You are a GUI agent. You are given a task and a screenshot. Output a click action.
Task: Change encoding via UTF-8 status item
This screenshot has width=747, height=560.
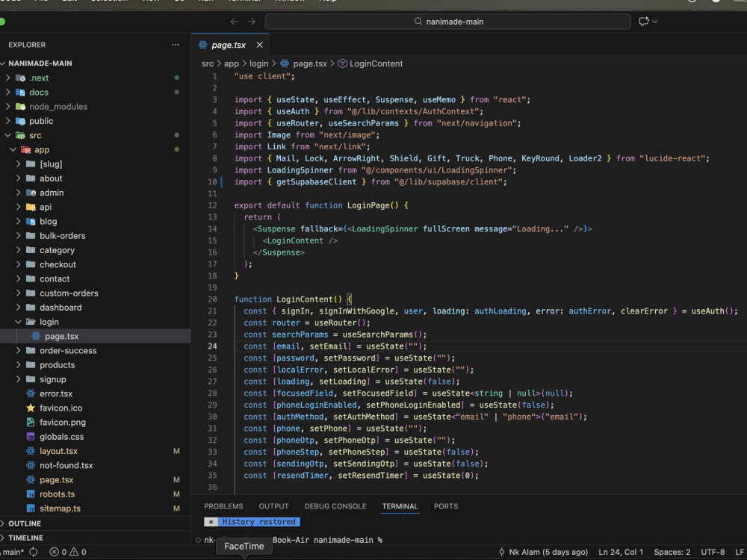tap(713, 552)
